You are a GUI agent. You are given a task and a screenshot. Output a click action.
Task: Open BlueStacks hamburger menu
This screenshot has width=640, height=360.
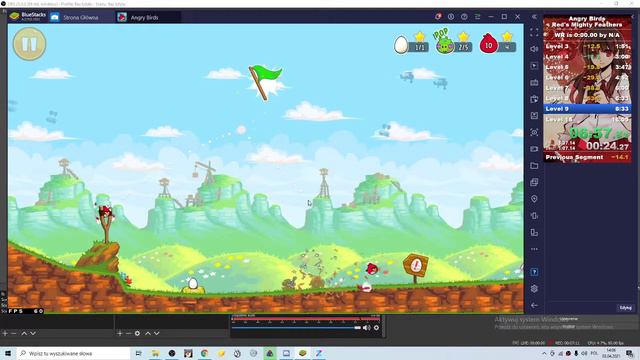477,17
